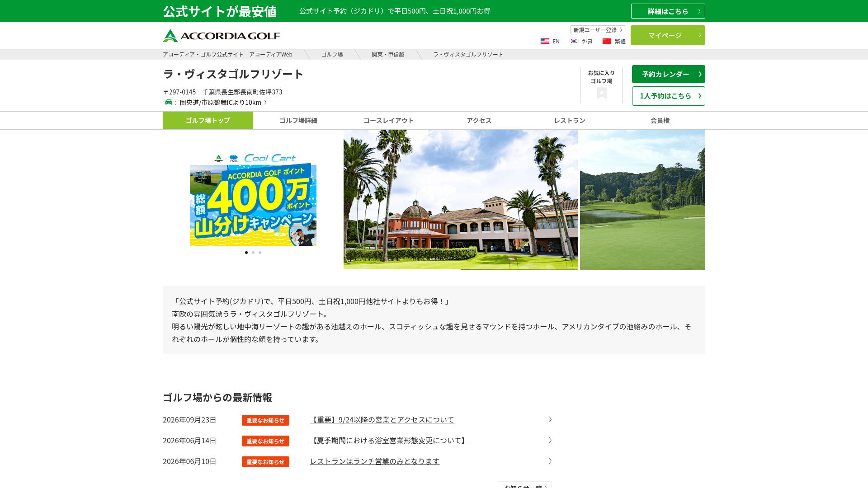This screenshot has width=868, height=488.
Task: Toggle the favorite golf course star icon
Action: coord(601,93)
